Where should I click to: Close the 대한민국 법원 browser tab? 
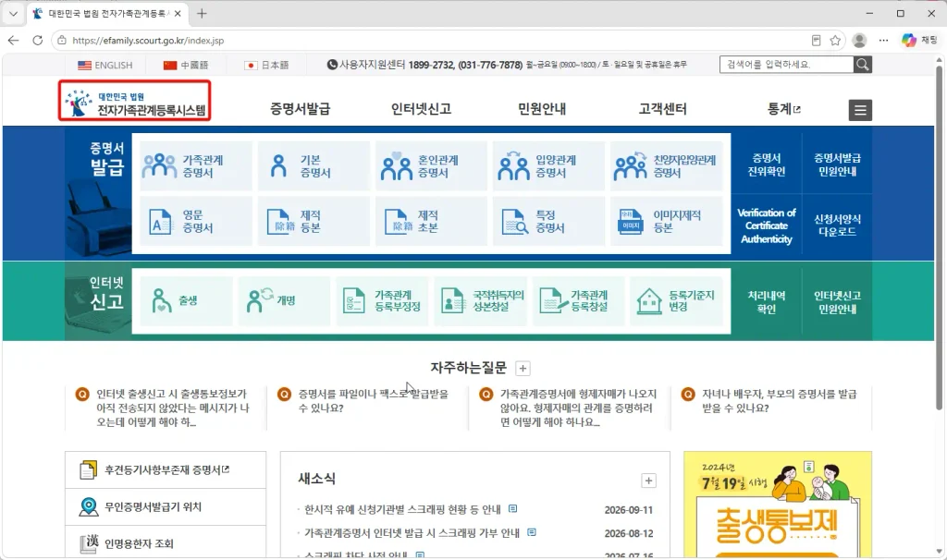(x=178, y=13)
